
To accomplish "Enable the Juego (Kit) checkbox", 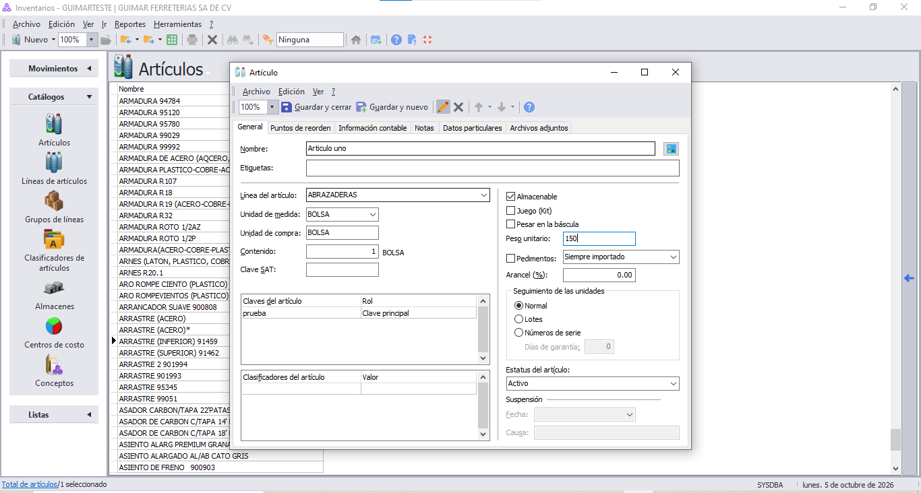I will coord(510,210).
